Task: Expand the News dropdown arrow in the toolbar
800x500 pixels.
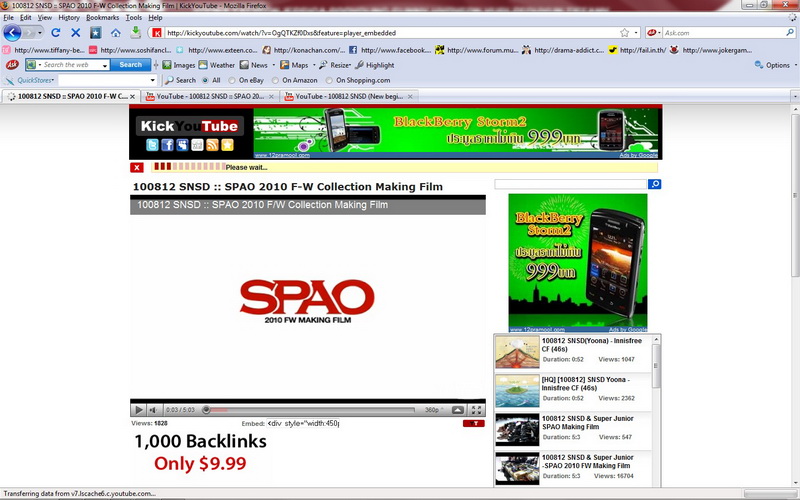Action: [273, 65]
